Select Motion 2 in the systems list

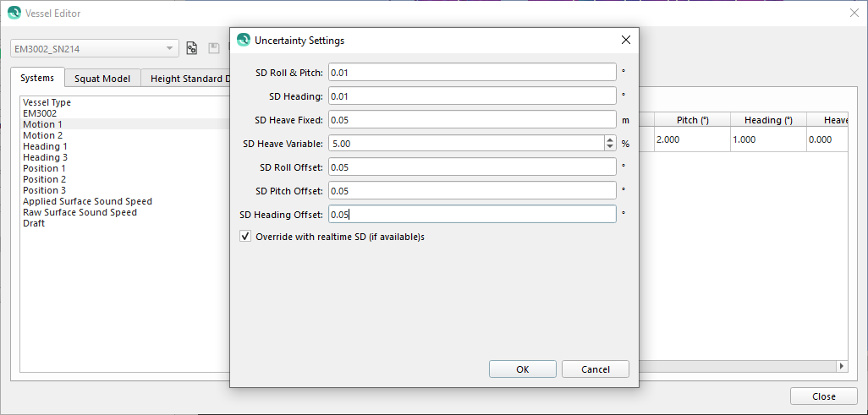coord(43,135)
